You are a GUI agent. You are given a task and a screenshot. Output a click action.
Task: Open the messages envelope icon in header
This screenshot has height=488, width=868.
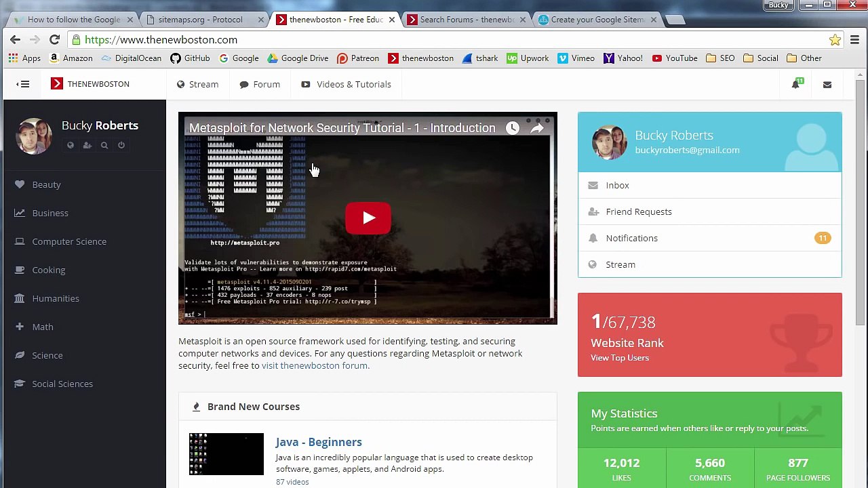point(827,85)
